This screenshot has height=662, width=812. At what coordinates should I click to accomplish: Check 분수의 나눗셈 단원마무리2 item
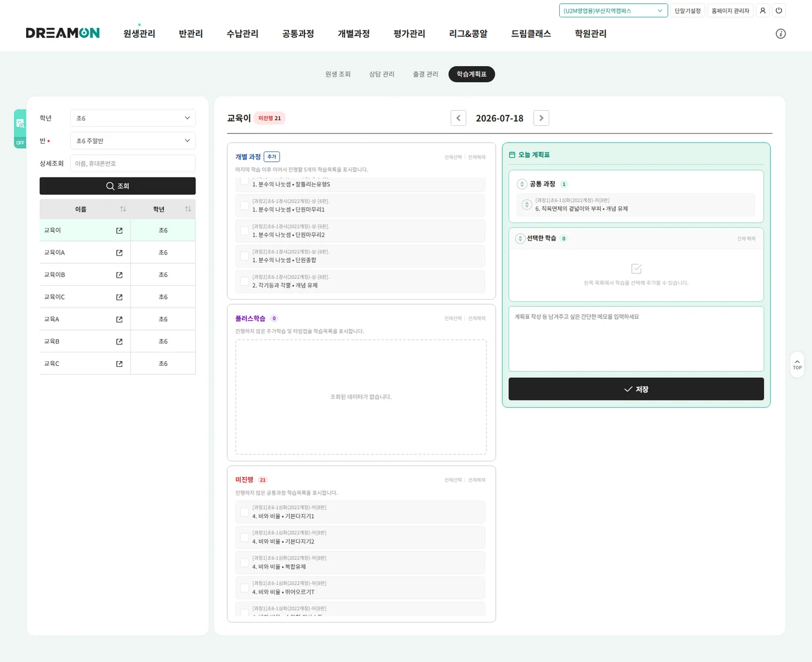point(244,231)
